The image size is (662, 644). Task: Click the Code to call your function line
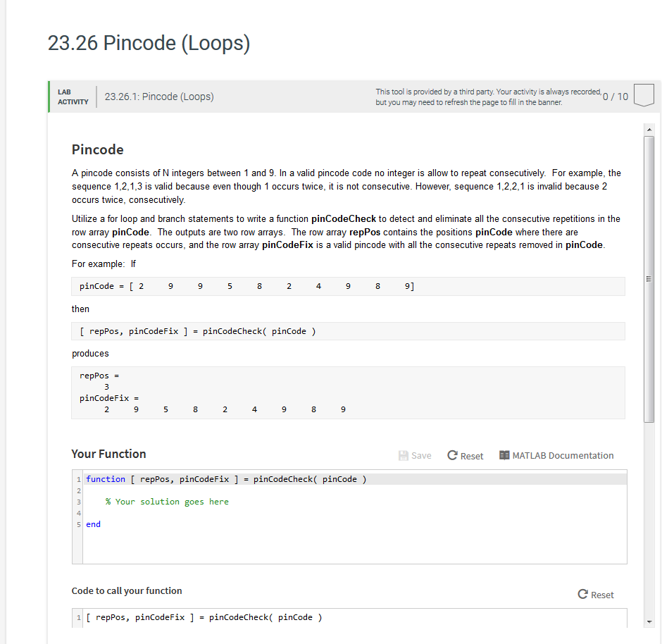coord(201,617)
